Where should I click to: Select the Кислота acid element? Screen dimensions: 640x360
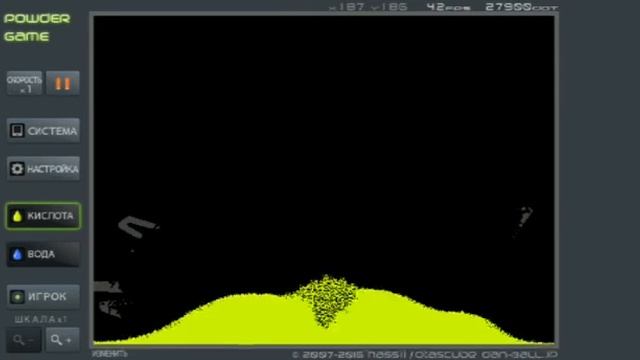coord(43,216)
